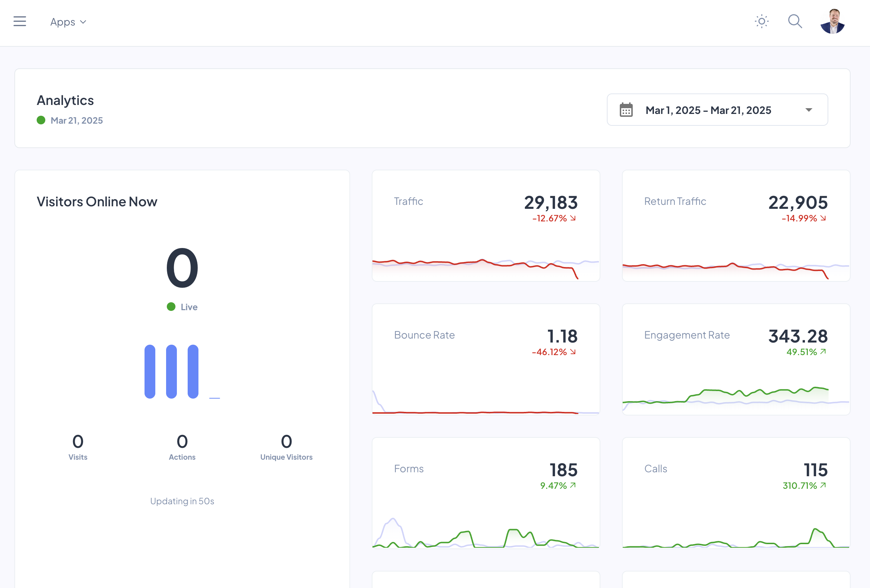870x588 pixels.
Task: Click the -14.99% return traffic change
Action: 803,218
